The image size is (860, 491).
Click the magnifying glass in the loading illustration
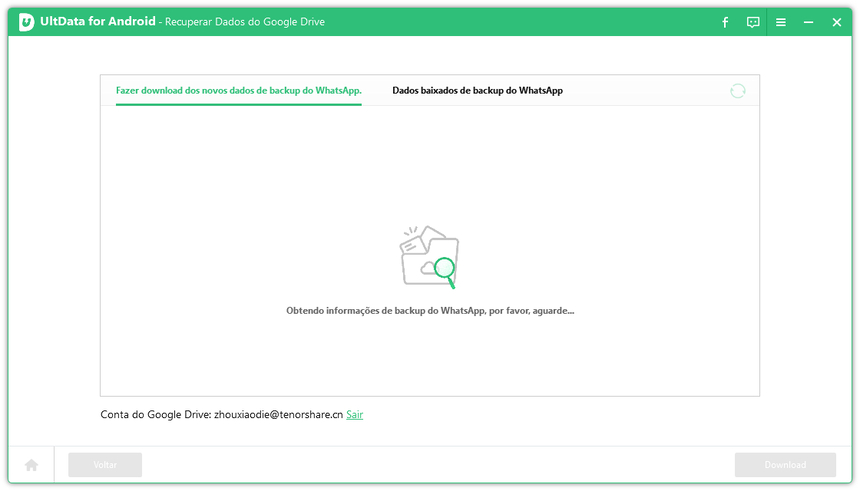444,269
